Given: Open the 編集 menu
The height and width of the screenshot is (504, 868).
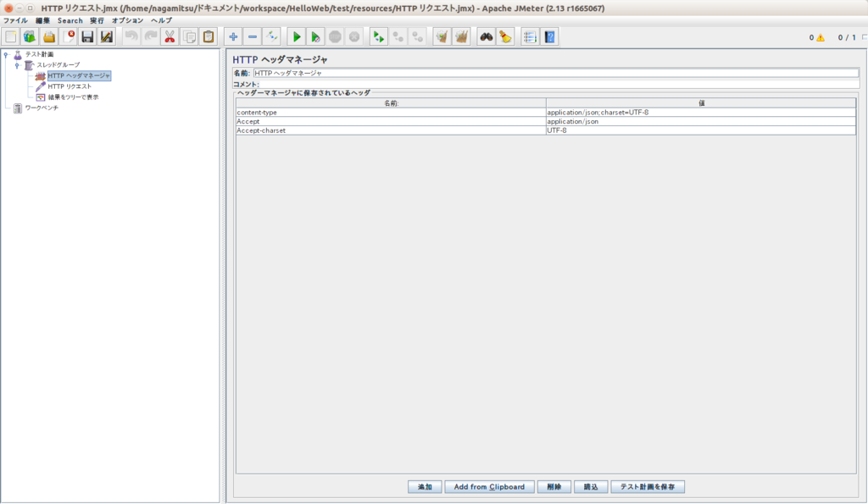Looking at the screenshot, I should point(42,20).
